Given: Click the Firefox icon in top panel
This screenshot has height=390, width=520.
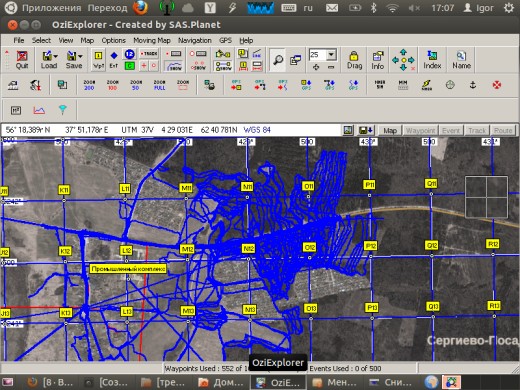Looking at the screenshot, I should 141,8.
